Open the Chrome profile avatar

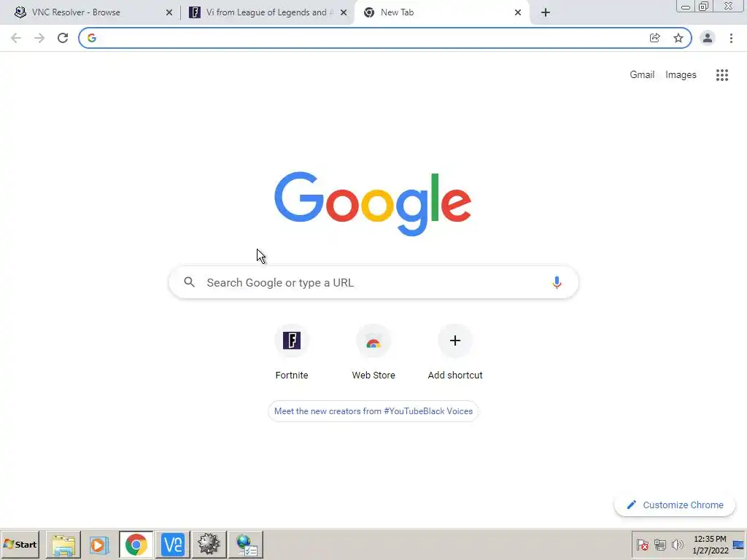pos(708,38)
